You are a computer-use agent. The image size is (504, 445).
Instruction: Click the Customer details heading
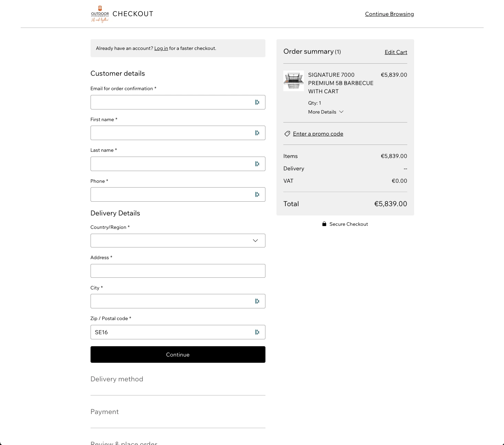coord(118,73)
